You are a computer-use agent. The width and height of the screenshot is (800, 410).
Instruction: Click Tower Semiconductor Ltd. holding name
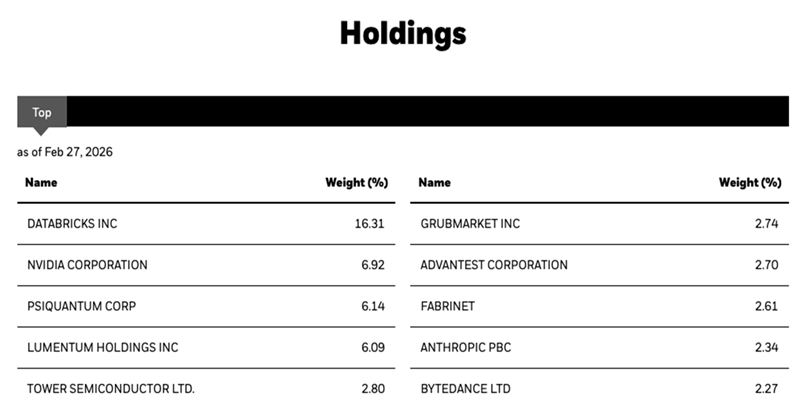click(111, 388)
